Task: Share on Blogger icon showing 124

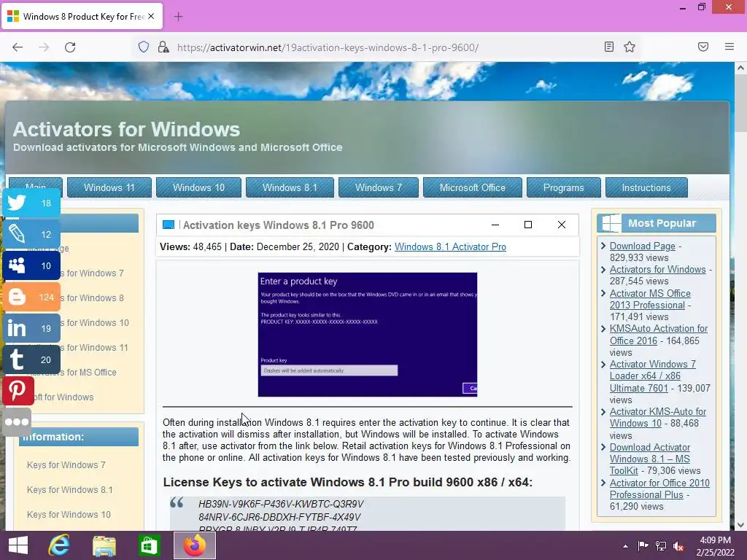Action: click(x=31, y=297)
